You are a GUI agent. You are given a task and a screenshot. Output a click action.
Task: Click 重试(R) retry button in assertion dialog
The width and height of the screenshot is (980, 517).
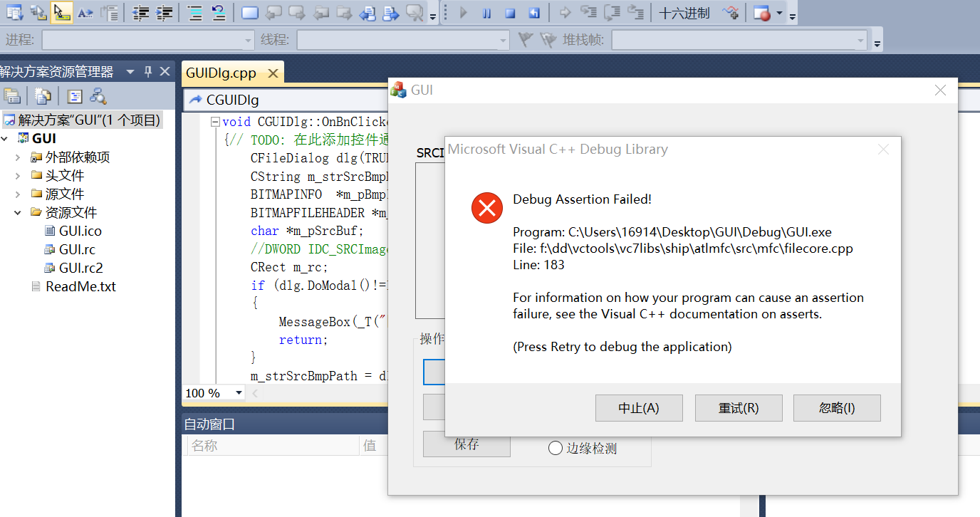click(739, 408)
